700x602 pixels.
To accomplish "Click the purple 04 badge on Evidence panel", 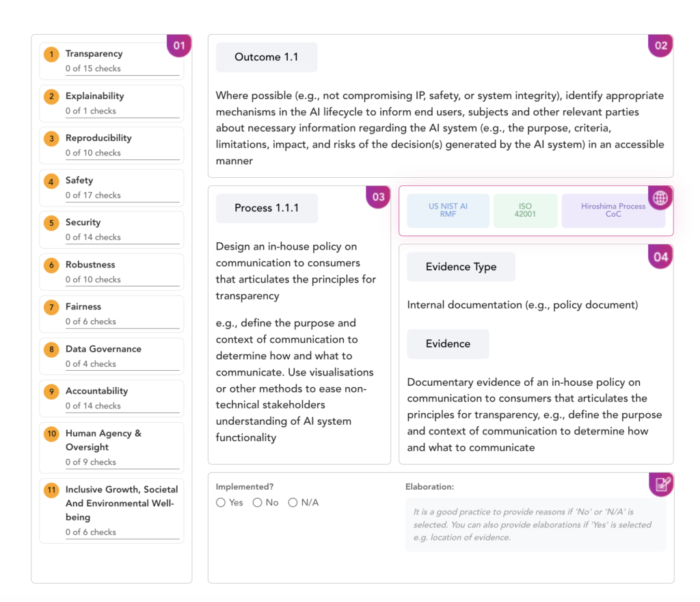I will point(661,257).
